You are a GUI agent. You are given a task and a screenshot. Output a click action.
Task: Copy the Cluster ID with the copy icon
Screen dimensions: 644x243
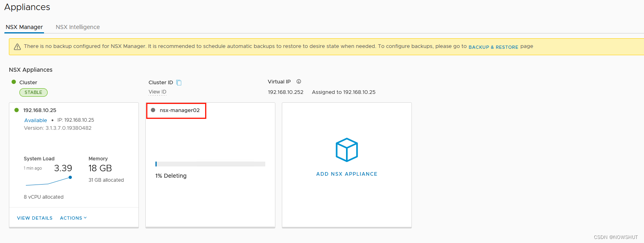[x=179, y=83]
